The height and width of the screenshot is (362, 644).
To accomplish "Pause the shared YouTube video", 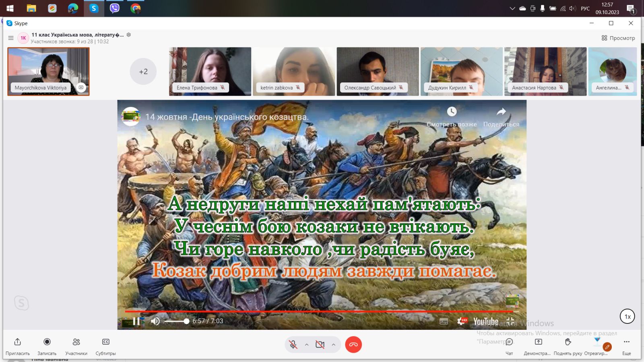I will pos(136,321).
